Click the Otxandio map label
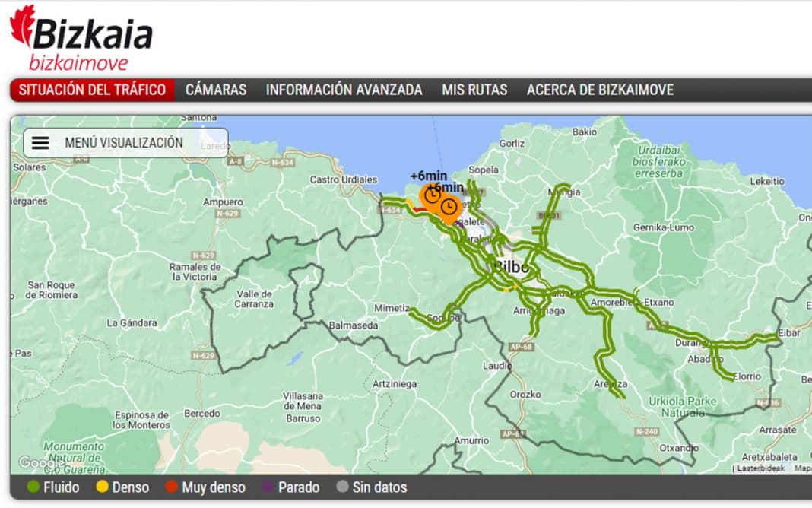The width and height of the screenshot is (812, 508). pos(679,448)
